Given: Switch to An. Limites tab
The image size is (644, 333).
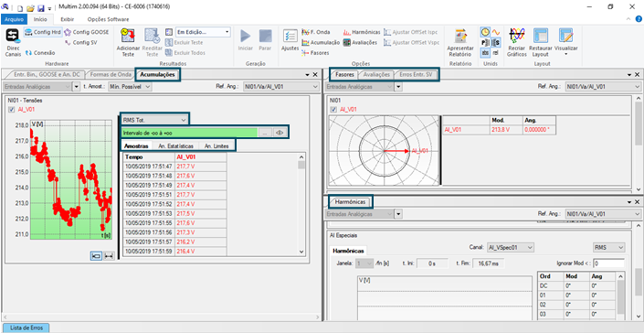Looking at the screenshot, I should point(216,146).
